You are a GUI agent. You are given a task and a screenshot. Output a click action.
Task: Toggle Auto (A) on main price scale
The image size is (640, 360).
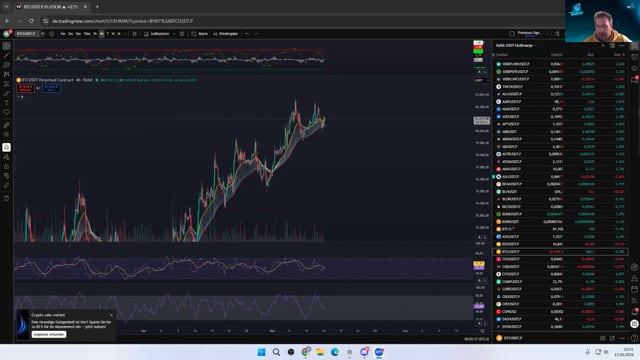click(480, 238)
